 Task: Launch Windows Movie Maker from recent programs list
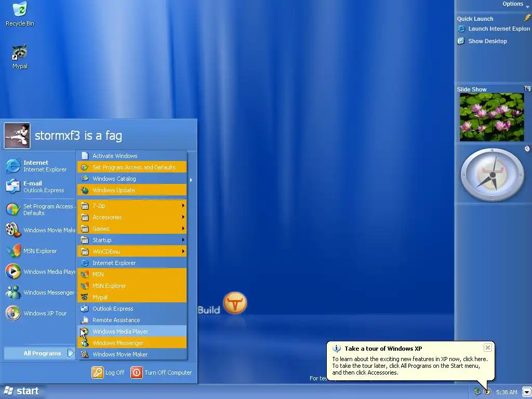[40, 230]
